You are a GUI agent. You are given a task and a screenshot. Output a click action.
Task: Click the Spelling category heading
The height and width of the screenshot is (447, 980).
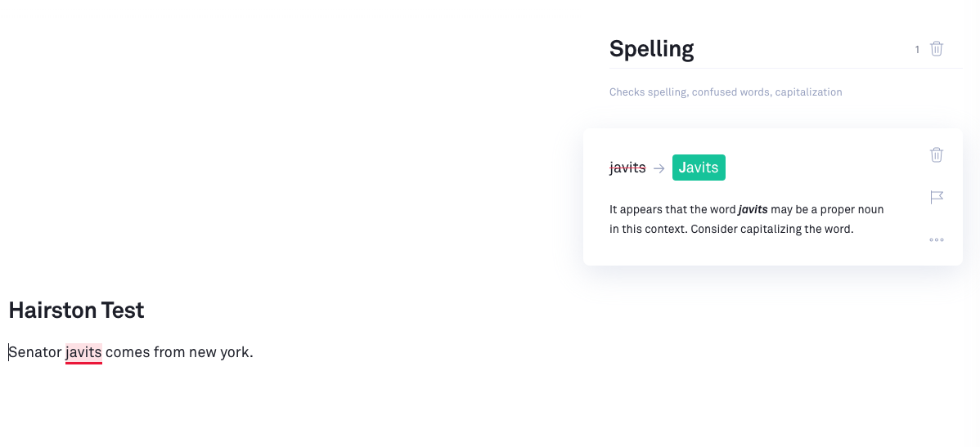click(x=651, y=49)
